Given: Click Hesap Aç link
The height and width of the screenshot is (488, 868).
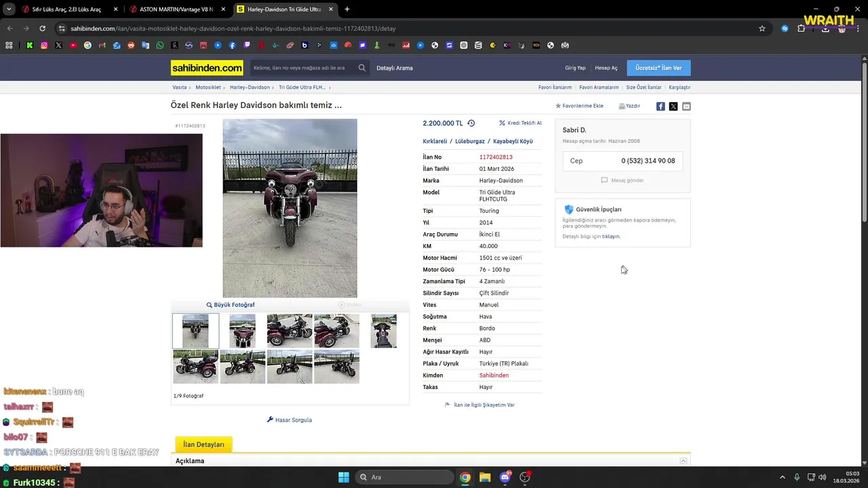Looking at the screenshot, I should [606, 68].
